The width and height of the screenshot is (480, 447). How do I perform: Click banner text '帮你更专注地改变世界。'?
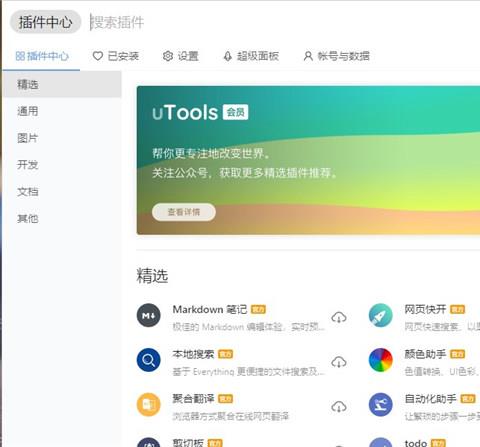(211, 153)
